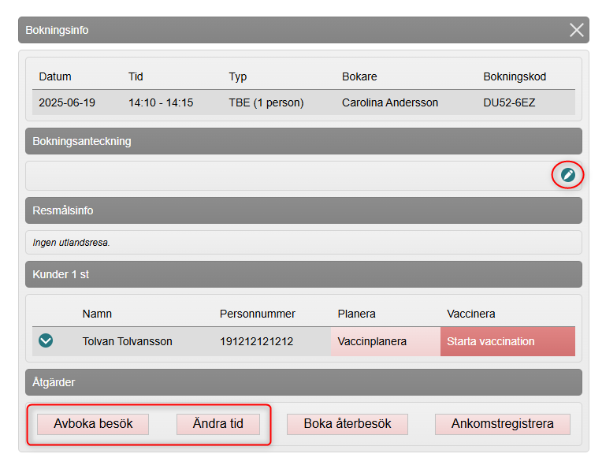Expand customer row for Tolvan Tolvansson
Viewport: 609px width, 475px height.
click(45, 341)
